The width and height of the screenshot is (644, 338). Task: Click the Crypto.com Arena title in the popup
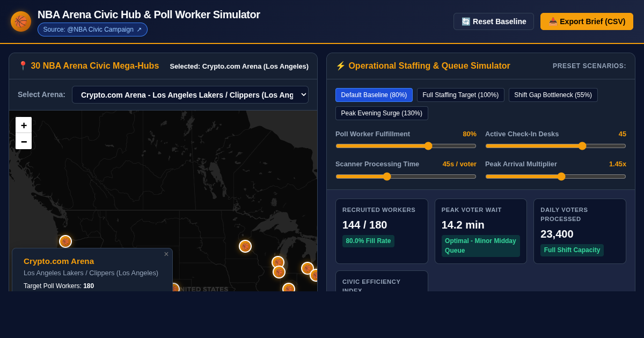point(59,261)
